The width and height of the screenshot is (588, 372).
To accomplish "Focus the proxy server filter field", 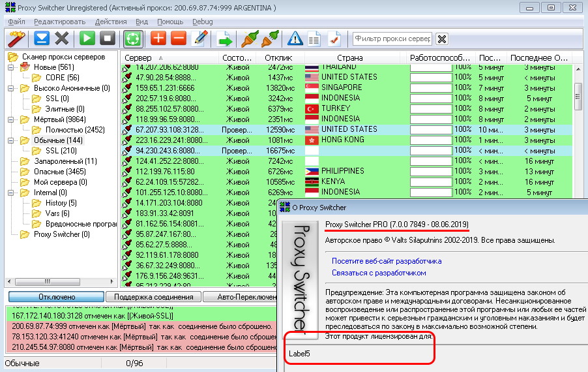I will click(392, 39).
